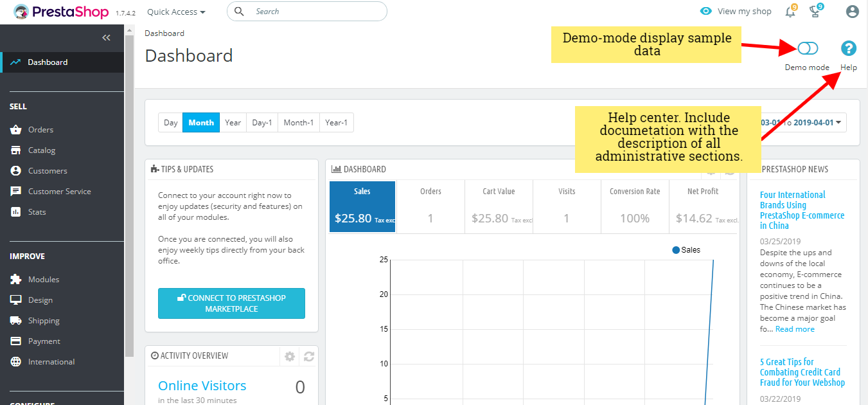Click the Payment card icon
This screenshot has height=405, width=868.
point(16,341)
